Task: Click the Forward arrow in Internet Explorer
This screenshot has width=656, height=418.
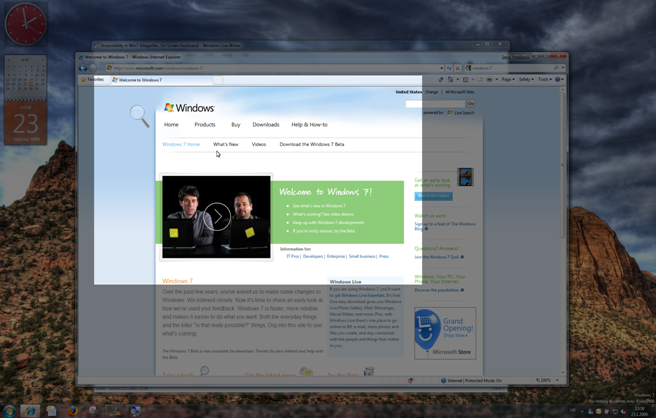Action: 93,68
